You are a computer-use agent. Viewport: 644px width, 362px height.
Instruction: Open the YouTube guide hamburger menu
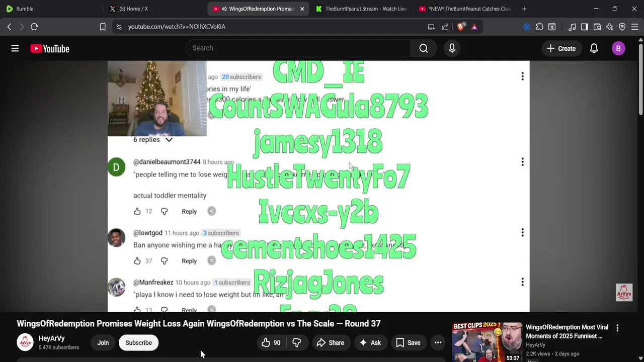15,48
